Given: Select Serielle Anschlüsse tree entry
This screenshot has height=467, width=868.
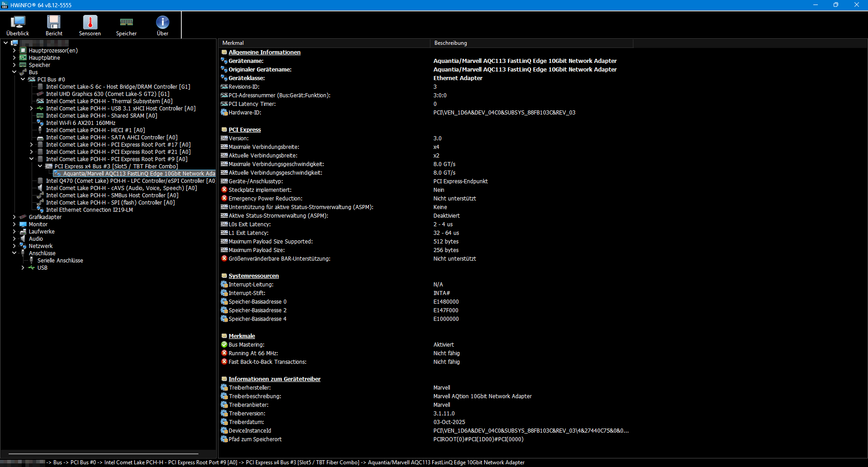Looking at the screenshot, I should (x=60, y=261).
